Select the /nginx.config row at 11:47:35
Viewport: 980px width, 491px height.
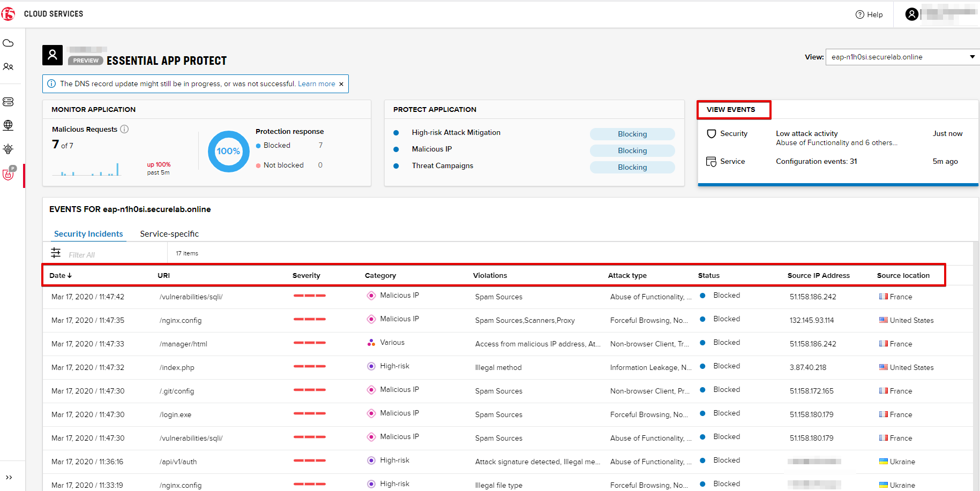tap(508, 320)
